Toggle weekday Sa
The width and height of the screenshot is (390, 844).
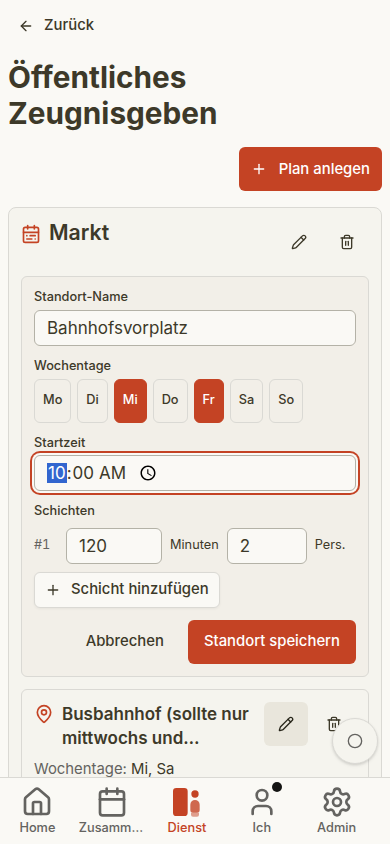[x=246, y=401]
